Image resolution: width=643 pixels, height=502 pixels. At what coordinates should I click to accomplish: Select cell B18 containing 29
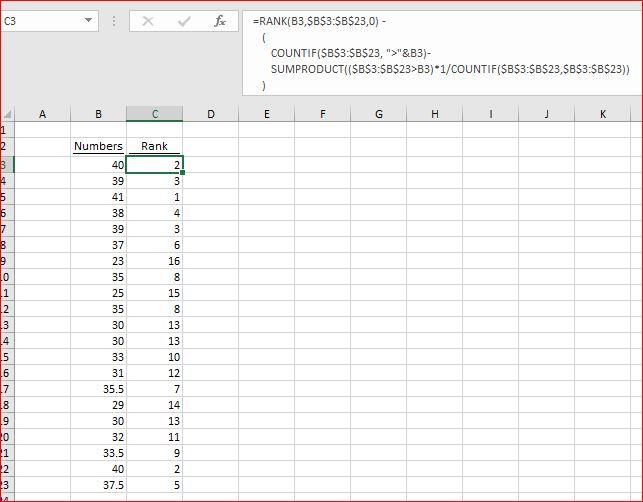pos(98,405)
